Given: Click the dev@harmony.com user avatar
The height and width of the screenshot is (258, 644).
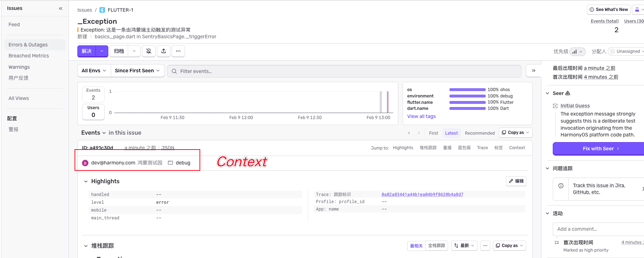Looking at the screenshot, I should [85, 163].
